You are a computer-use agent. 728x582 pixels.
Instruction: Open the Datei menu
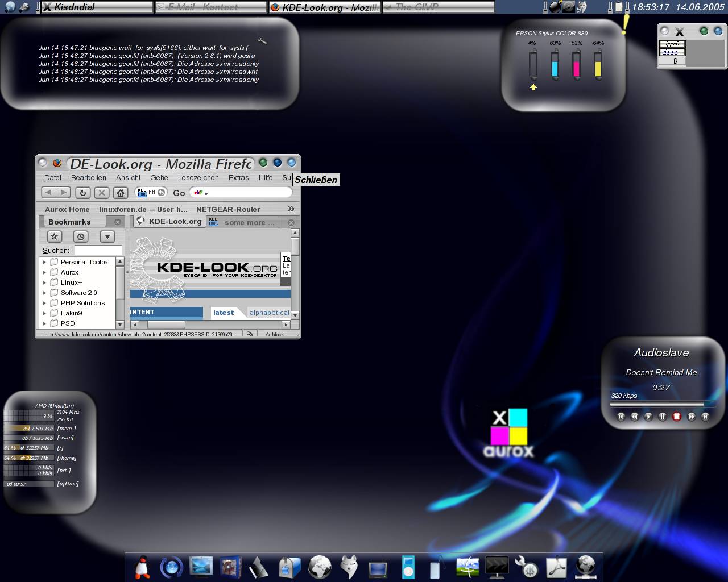[x=53, y=177]
